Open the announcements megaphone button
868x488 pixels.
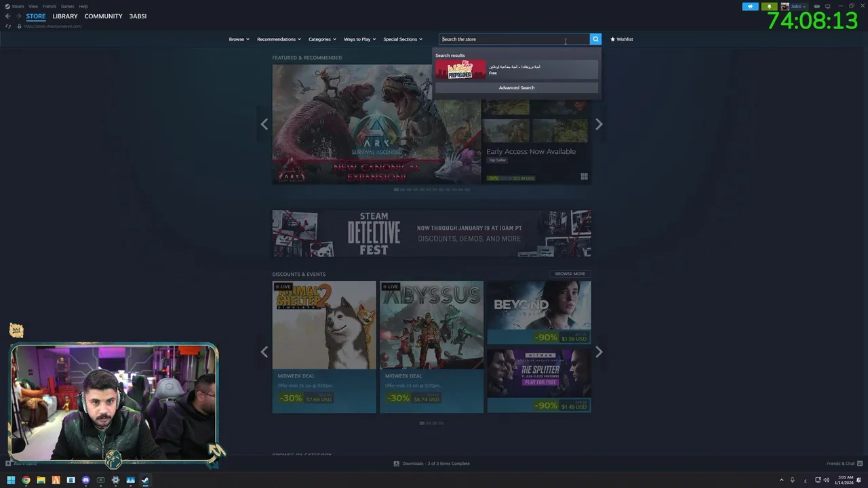[x=750, y=6]
